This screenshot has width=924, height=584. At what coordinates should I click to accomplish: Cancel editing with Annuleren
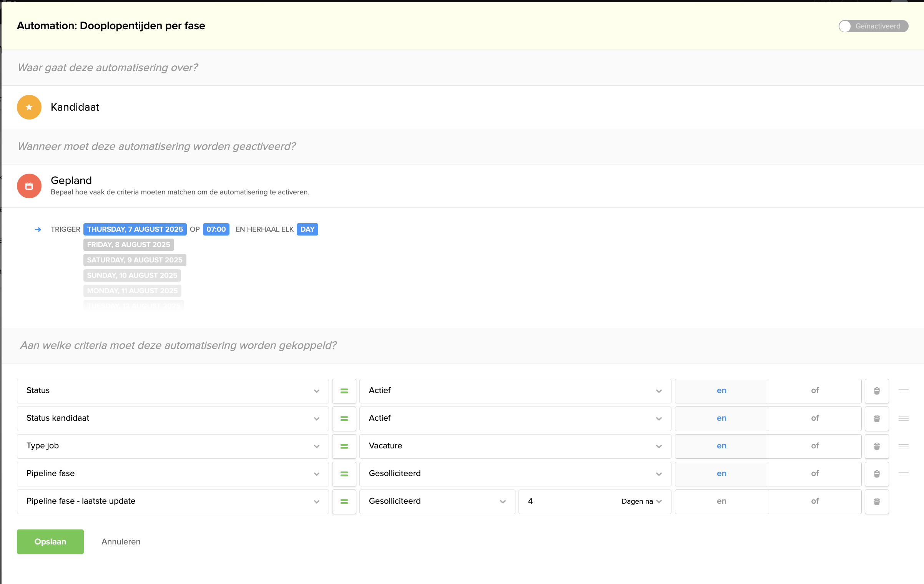point(121,542)
